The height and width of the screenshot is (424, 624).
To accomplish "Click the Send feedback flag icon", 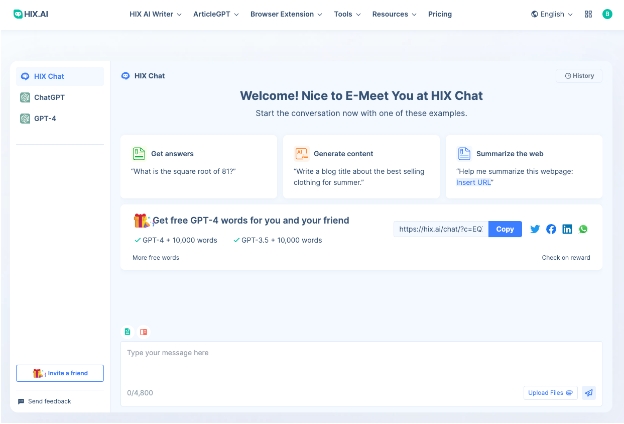I will pos(21,401).
